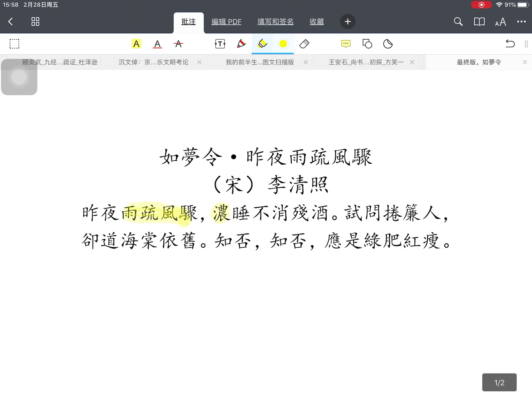532x399 pixels.
Task: Select the text underline tool
Action: [x=157, y=44]
